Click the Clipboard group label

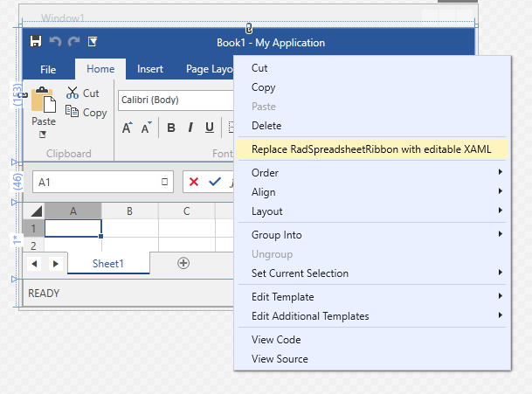(69, 154)
